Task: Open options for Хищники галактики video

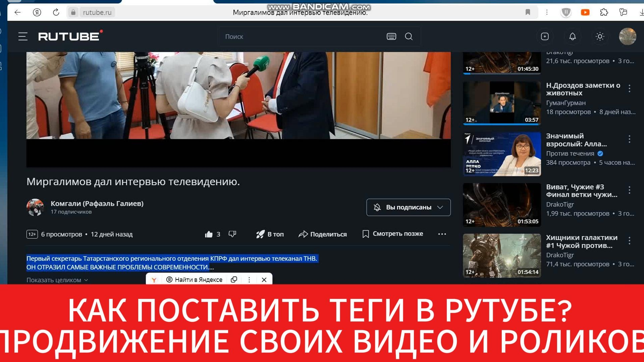Action: tap(630, 241)
